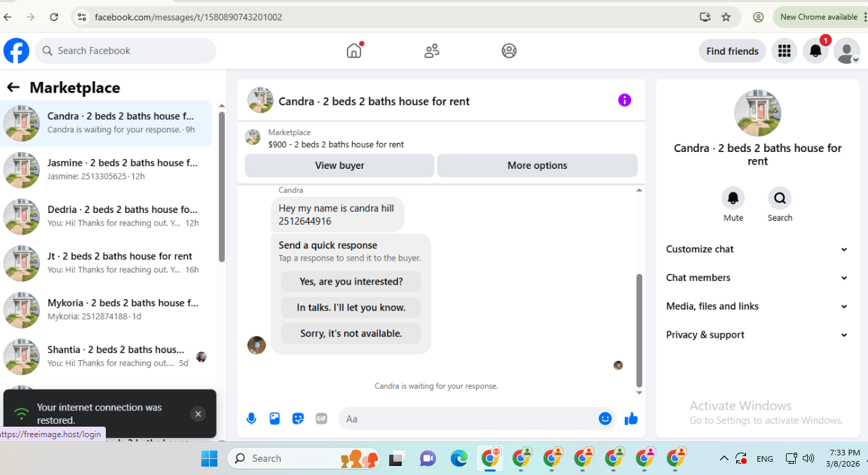This screenshot has width=868, height=475.
Task: Open the Menu grid icon
Action: (x=784, y=50)
